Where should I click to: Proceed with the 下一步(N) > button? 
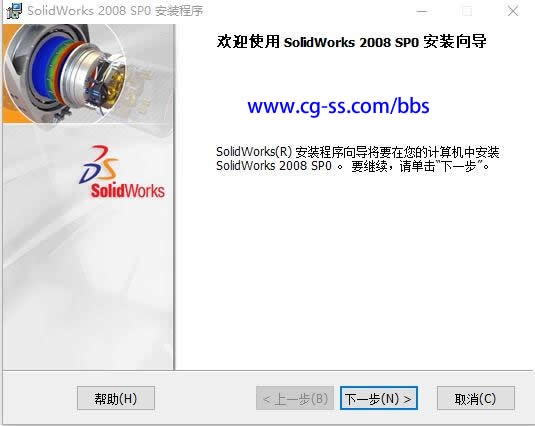tap(379, 398)
